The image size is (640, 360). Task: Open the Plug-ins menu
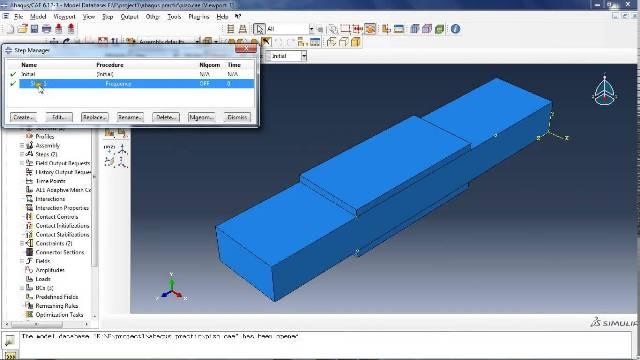[x=198, y=17]
